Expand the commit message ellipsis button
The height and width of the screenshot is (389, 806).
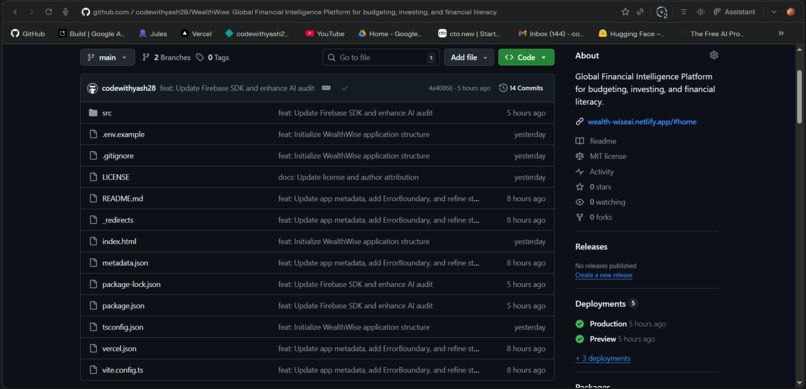coord(326,88)
